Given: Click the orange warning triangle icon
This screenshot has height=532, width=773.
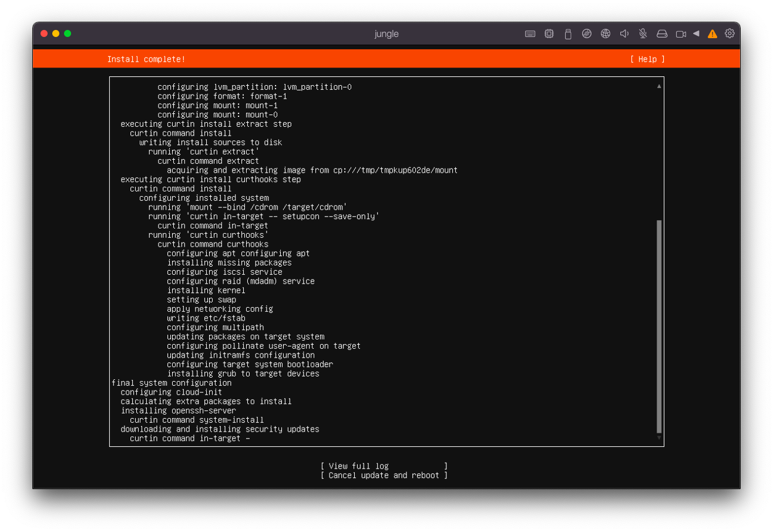Looking at the screenshot, I should tap(712, 34).
